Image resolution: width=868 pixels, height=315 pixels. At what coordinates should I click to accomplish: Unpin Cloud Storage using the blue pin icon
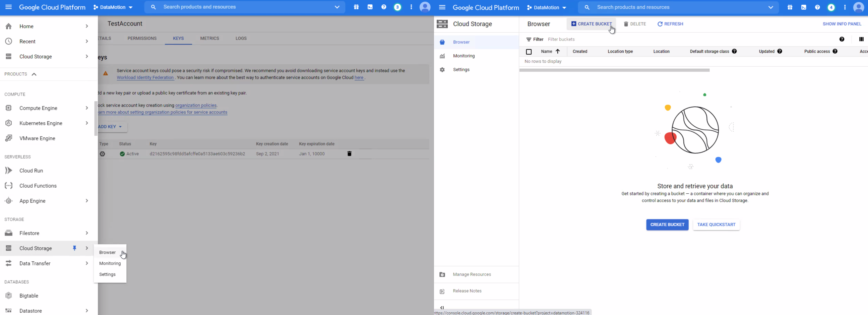pyautogui.click(x=74, y=248)
